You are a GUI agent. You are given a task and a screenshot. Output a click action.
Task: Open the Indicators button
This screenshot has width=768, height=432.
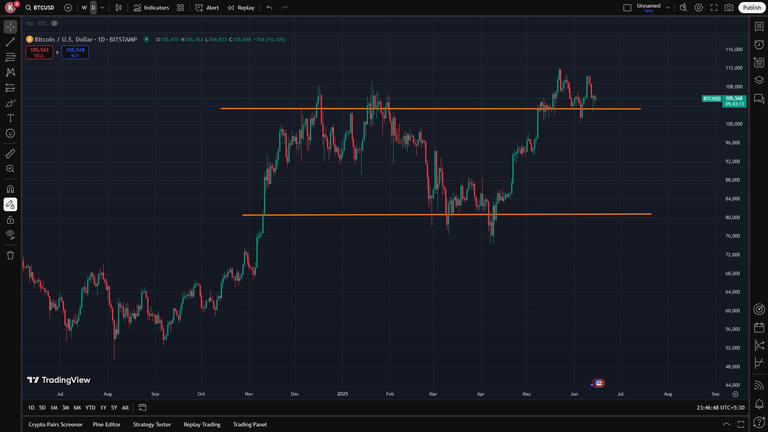[x=151, y=8]
